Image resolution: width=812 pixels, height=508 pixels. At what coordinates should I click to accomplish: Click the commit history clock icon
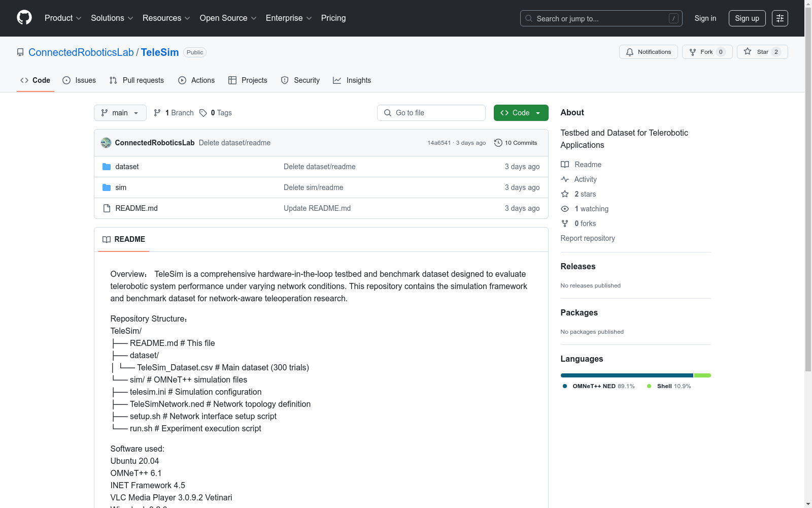(x=498, y=143)
